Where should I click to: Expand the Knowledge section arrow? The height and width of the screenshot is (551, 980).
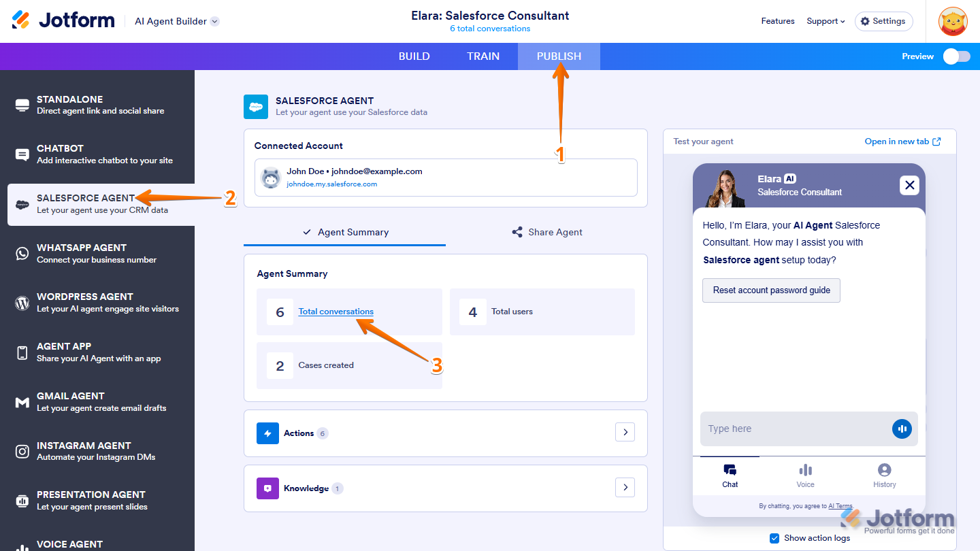[625, 488]
